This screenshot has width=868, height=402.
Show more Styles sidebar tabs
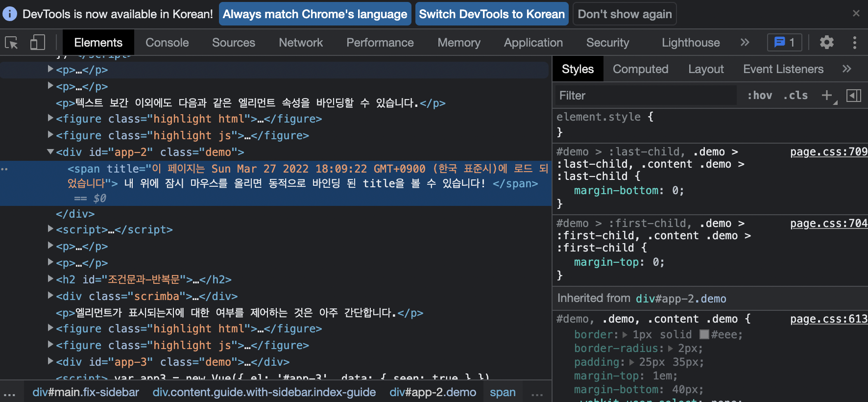[847, 69]
